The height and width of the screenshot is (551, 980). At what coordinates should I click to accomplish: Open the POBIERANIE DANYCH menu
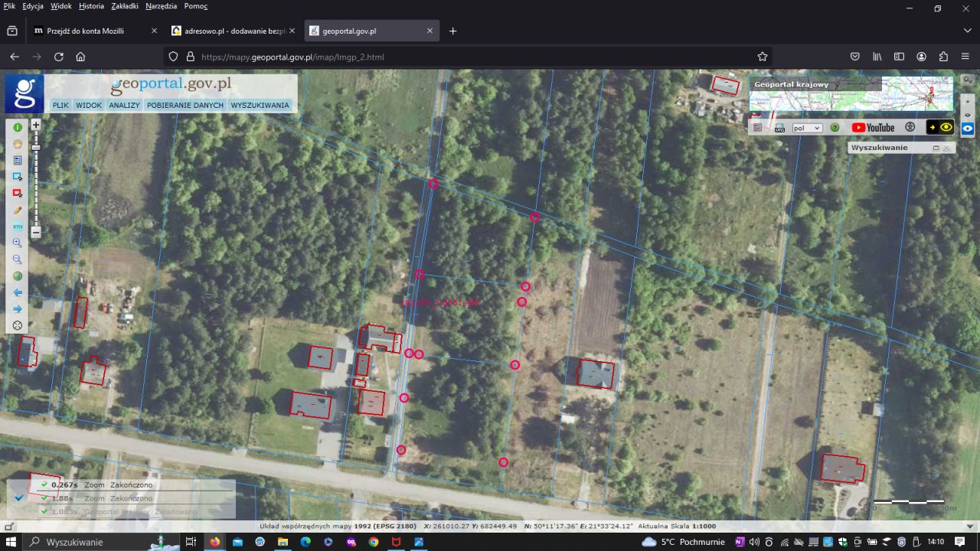[185, 105]
